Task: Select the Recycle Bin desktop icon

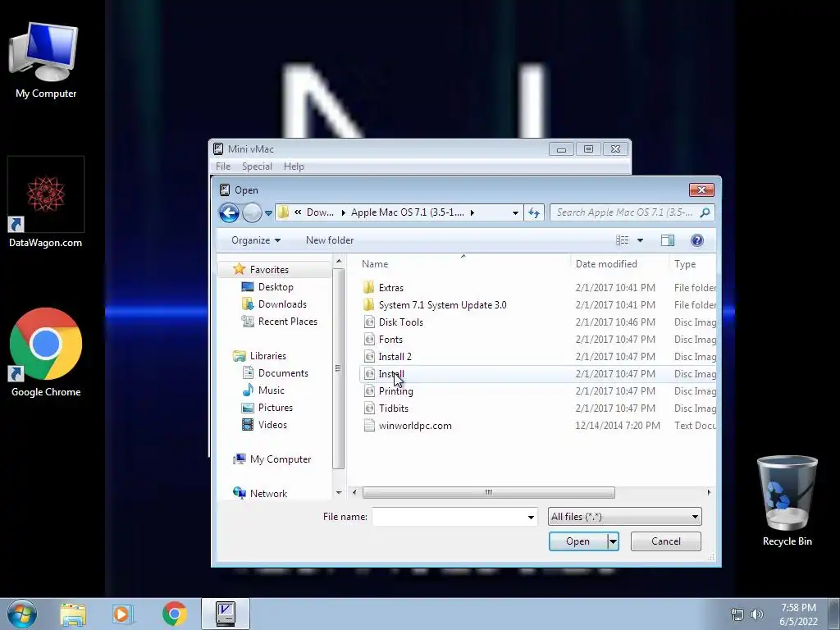Action: pos(787,501)
